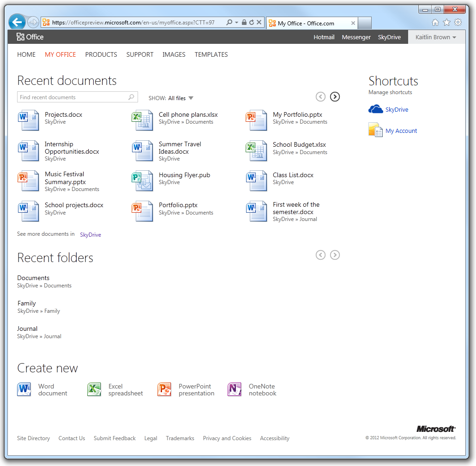Click the SkyDrive cloud icon in Shortcuts
The image size is (476, 466).
[x=376, y=109]
